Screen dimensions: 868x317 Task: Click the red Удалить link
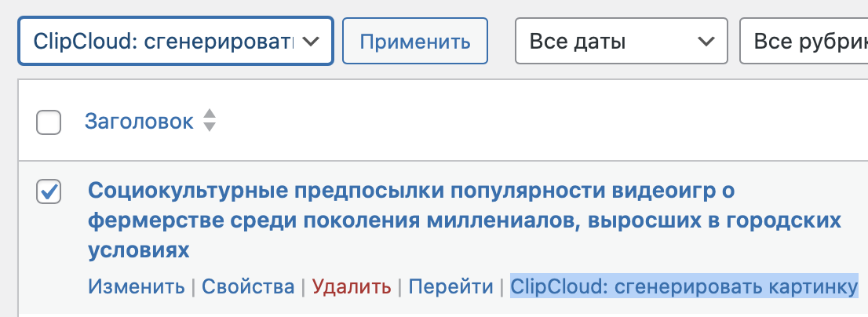click(x=351, y=286)
